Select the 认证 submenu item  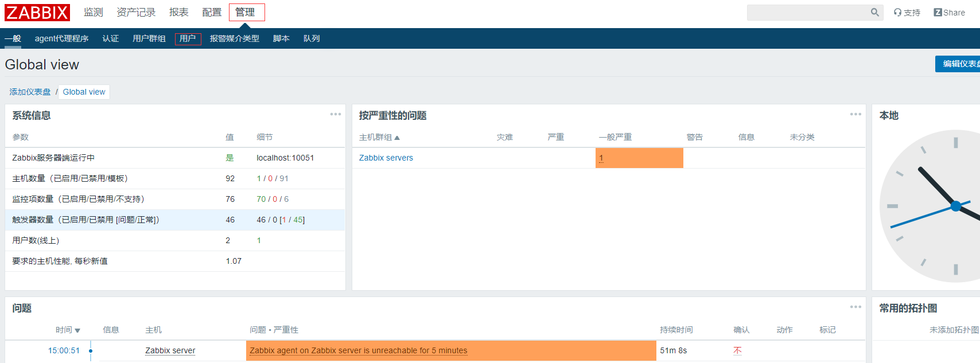pos(111,38)
